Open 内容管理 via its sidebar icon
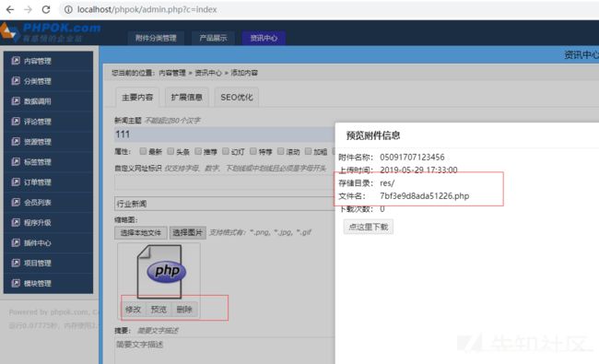 (x=16, y=60)
